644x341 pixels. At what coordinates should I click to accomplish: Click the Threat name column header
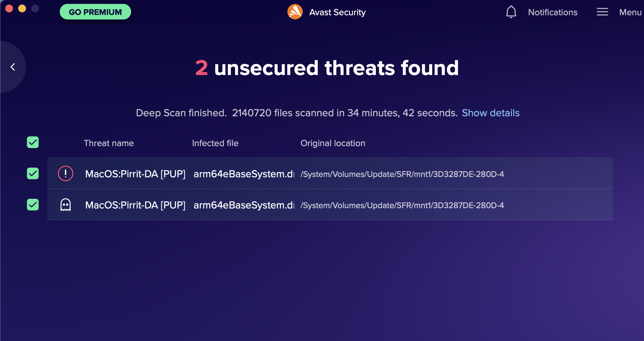point(109,143)
